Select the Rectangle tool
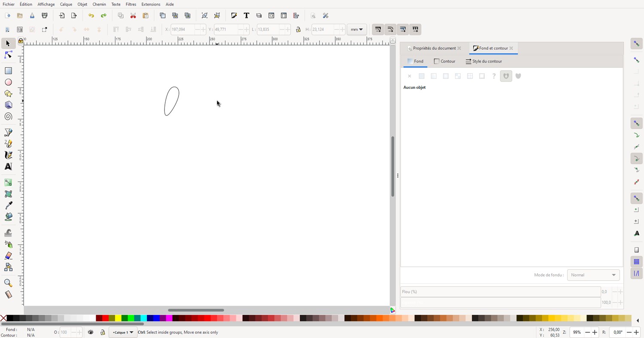This screenshot has height=338, width=644. [x=8, y=71]
